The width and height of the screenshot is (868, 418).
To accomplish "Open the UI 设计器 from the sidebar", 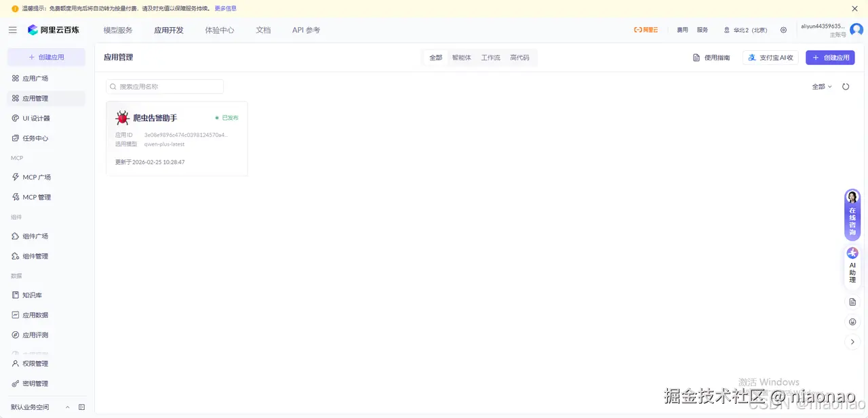I will [30, 118].
